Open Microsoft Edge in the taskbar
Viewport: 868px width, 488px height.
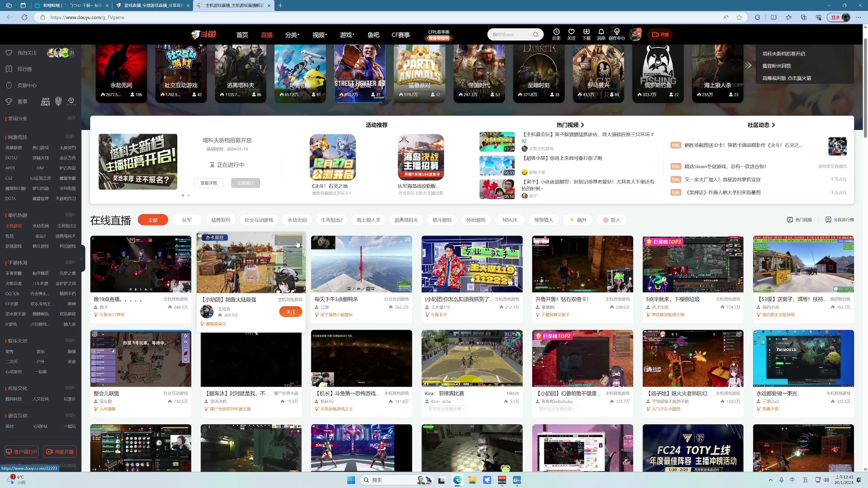click(457, 480)
